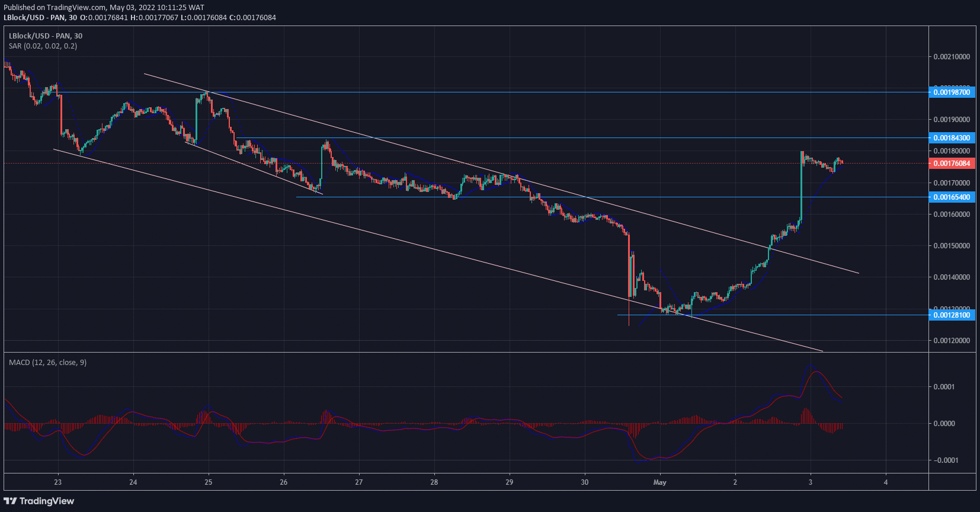Image resolution: width=980 pixels, height=512 pixels.
Task: Click the 0.00150000 price axis tick
Action: (x=952, y=246)
